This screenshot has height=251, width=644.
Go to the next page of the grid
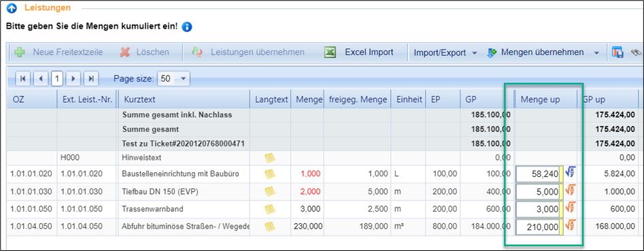(x=73, y=78)
